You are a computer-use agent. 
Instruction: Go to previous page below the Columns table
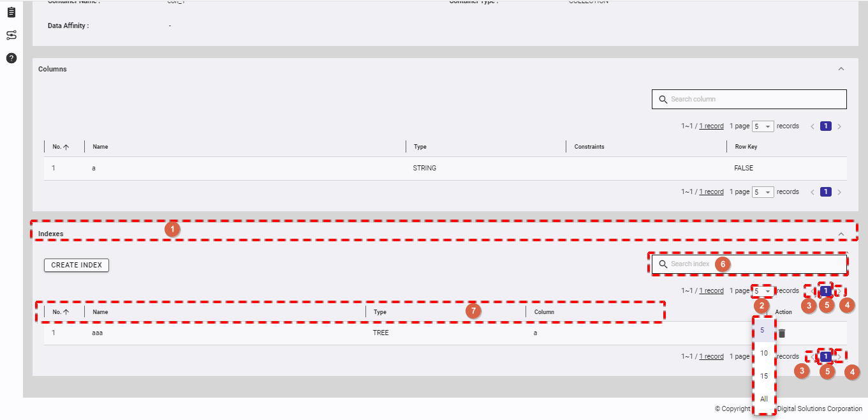click(813, 192)
